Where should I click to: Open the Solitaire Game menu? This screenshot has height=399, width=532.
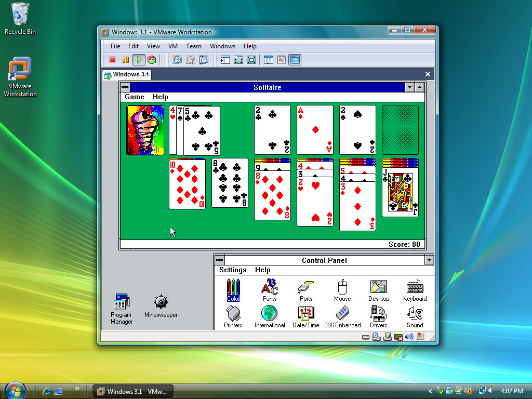point(135,97)
